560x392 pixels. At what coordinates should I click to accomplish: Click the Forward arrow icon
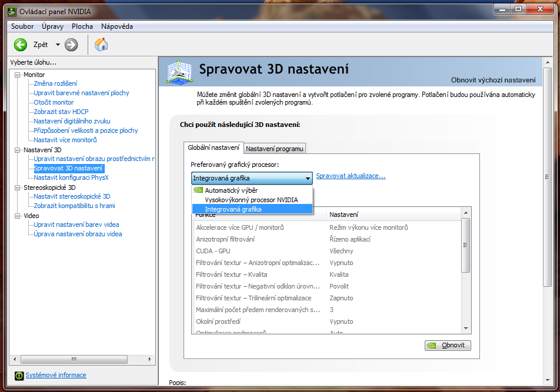coord(71,45)
